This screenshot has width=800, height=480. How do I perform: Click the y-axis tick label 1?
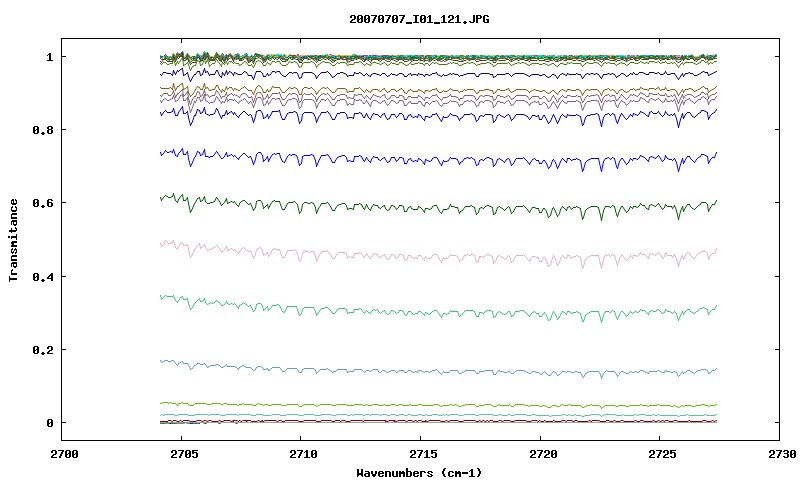pyautogui.click(x=50, y=57)
